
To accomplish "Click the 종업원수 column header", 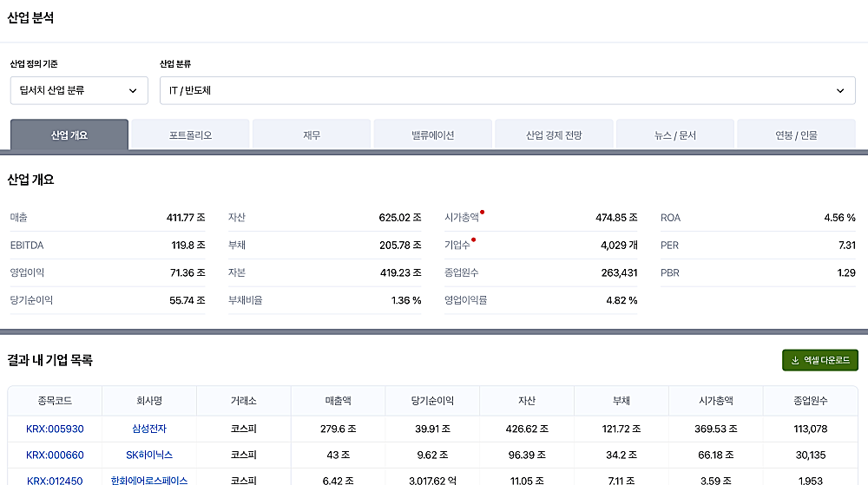I will coord(811,401).
